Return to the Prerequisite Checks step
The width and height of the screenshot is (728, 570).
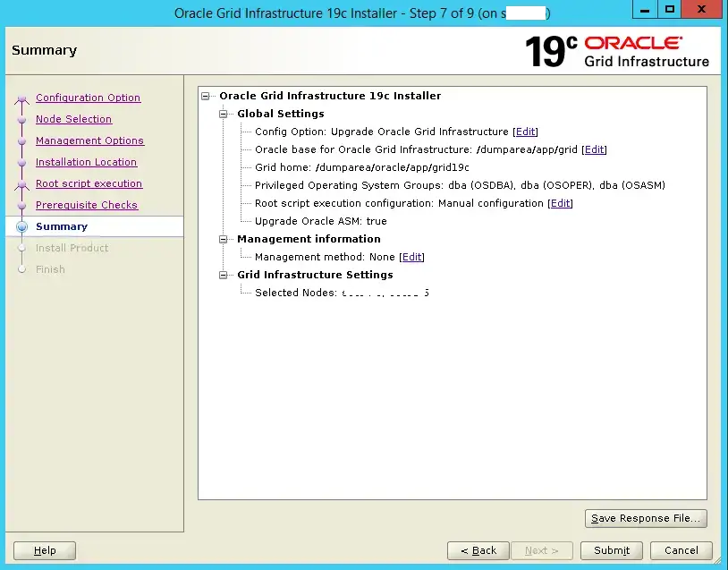[87, 205]
